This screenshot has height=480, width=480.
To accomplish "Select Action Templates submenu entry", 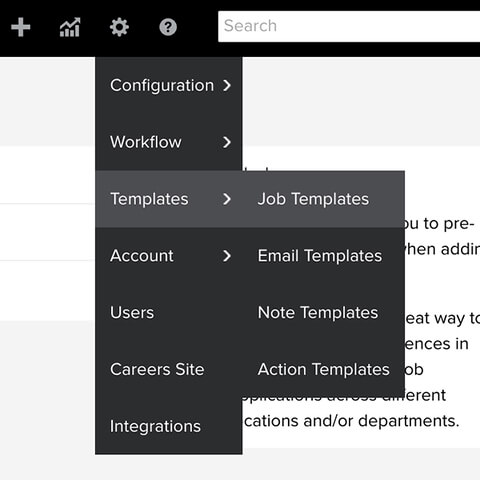I will pos(324,369).
